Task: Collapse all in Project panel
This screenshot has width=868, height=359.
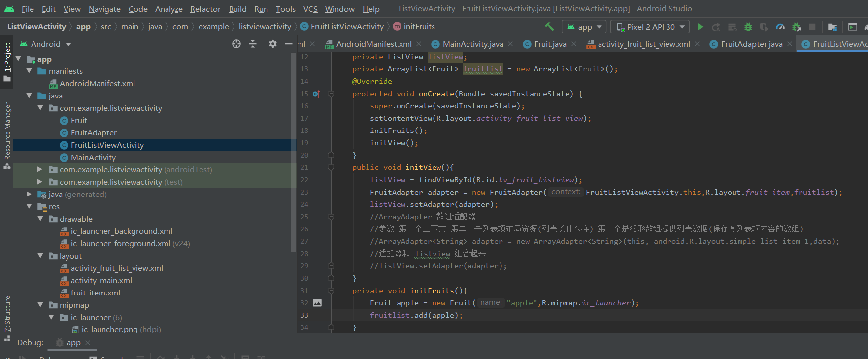Action: 253,44
